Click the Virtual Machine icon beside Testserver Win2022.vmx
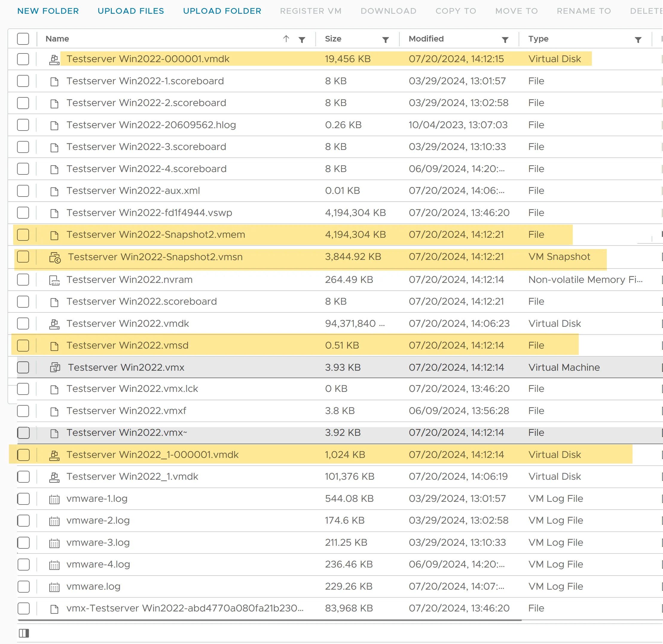 [x=55, y=367]
